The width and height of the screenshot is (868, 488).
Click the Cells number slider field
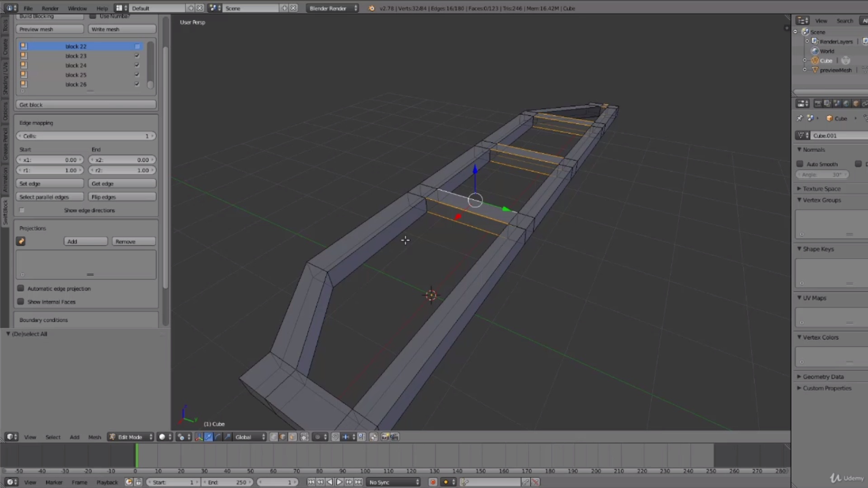pyautogui.click(x=86, y=136)
